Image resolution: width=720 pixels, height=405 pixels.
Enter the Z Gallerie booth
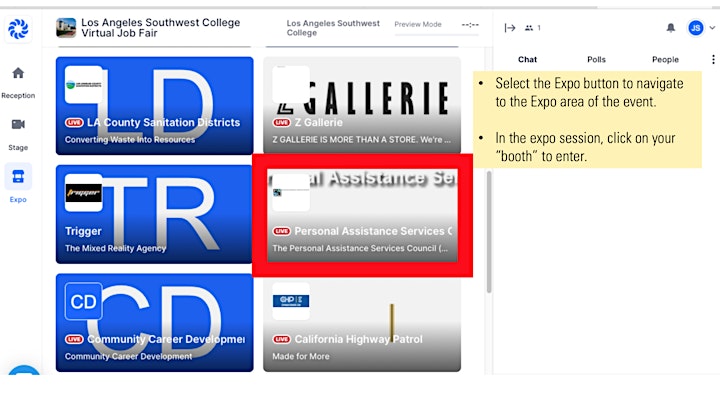(362, 106)
